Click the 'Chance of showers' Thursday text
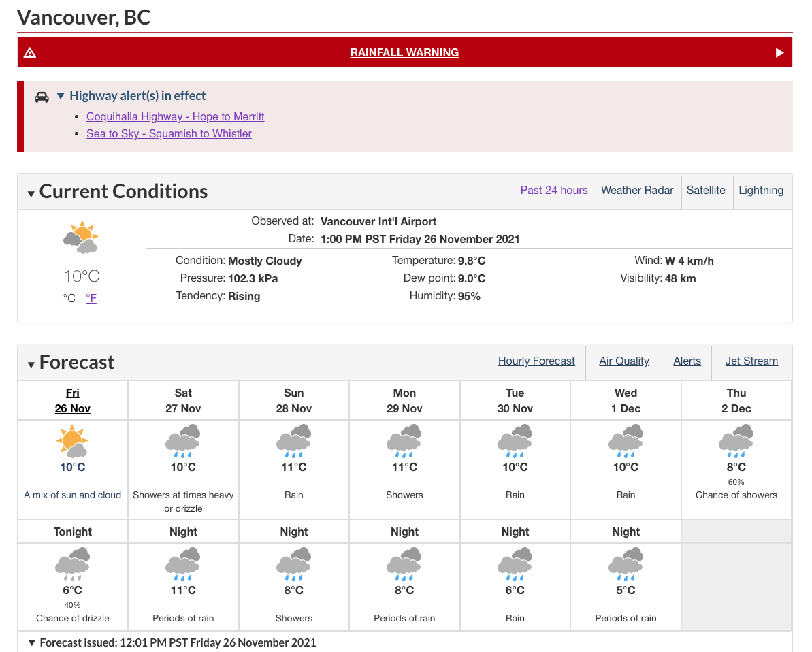812x652 pixels. (x=736, y=495)
